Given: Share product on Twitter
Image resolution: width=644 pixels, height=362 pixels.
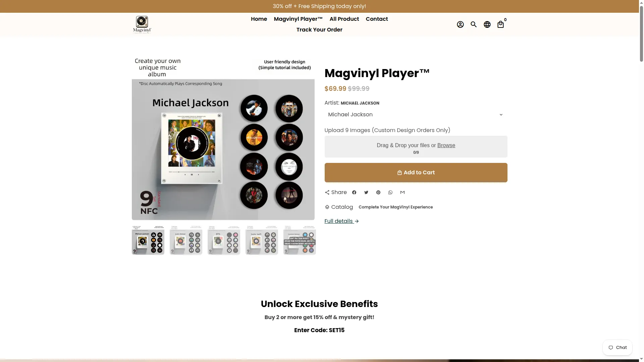Looking at the screenshot, I should pyautogui.click(x=366, y=192).
